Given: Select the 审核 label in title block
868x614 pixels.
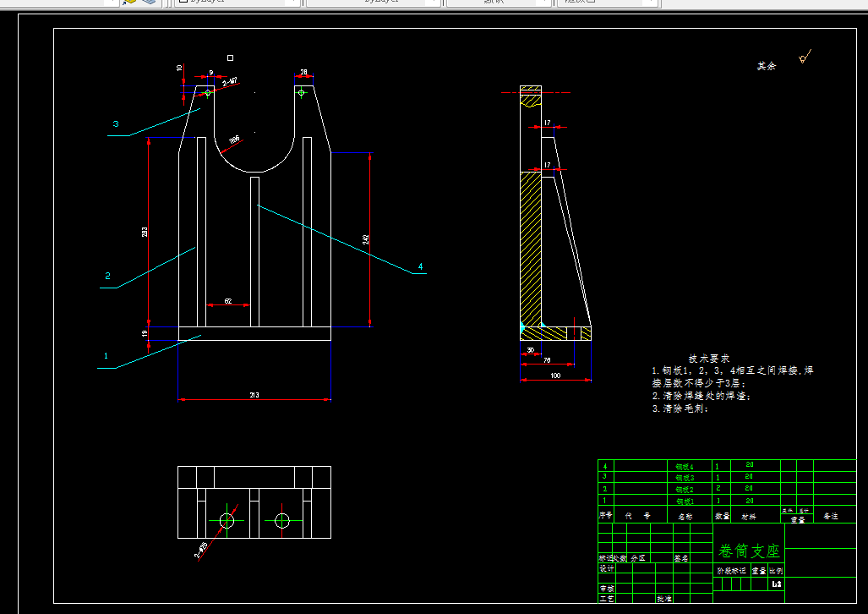Looking at the screenshot, I should coord(606,589).
